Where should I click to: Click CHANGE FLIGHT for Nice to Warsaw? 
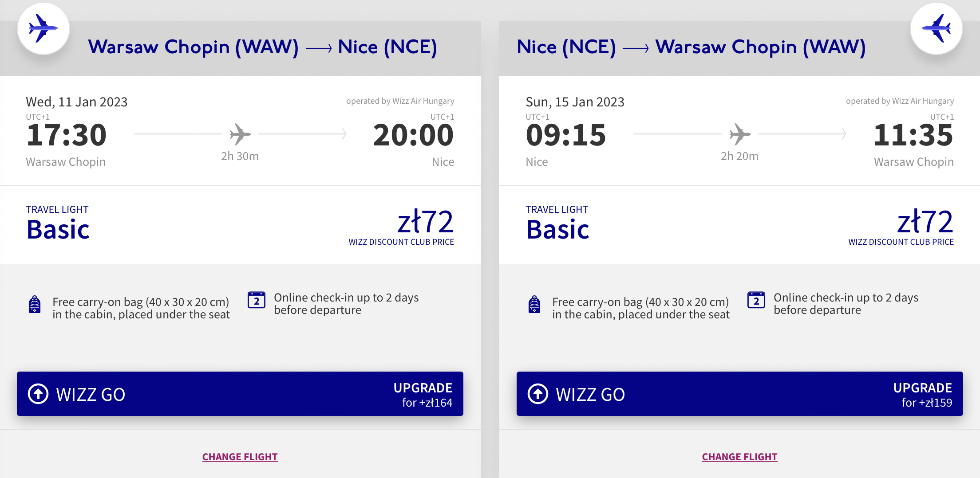pos(739,457)
